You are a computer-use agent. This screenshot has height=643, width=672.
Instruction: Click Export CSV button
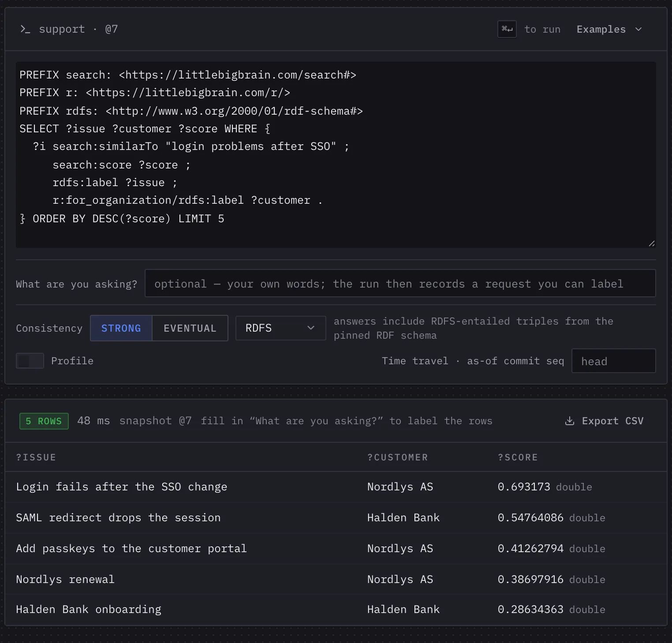604,421
